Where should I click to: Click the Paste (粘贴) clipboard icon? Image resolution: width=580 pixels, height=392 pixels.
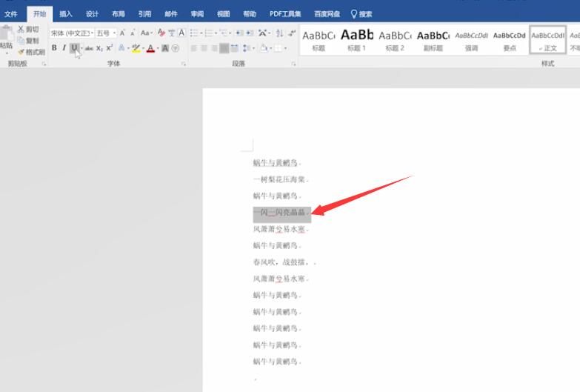tap(6, 33)
